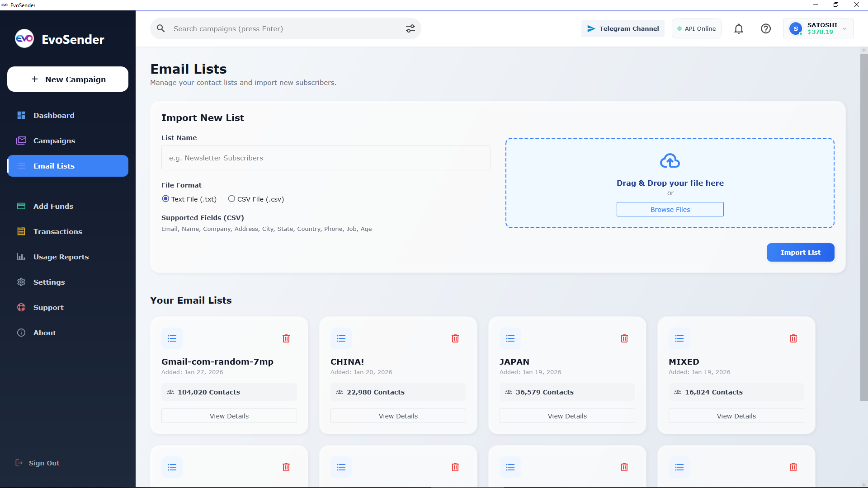Select the Text File format option

coord(165,199)
